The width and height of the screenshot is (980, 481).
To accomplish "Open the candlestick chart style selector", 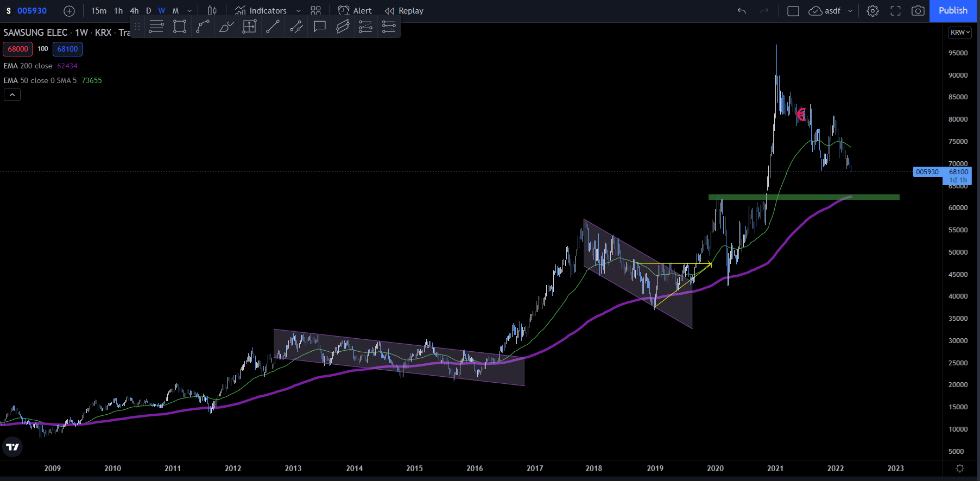I will 212,10.
